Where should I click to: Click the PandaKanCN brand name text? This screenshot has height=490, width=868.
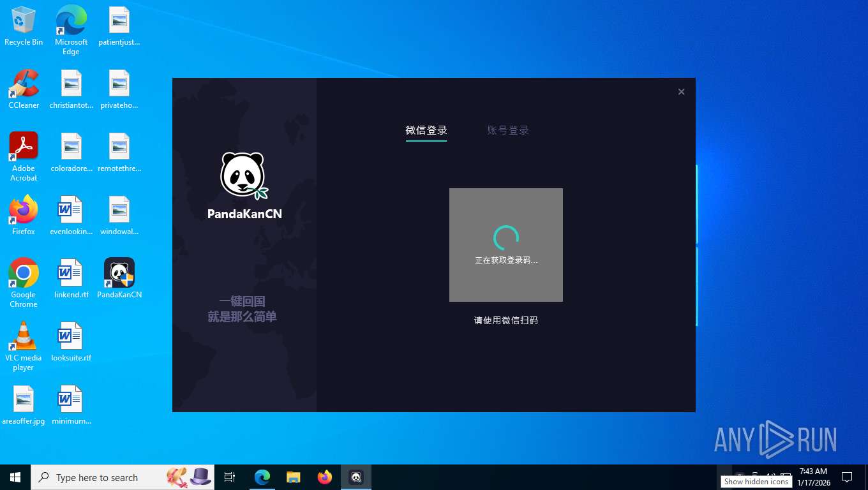pos(244,214)
